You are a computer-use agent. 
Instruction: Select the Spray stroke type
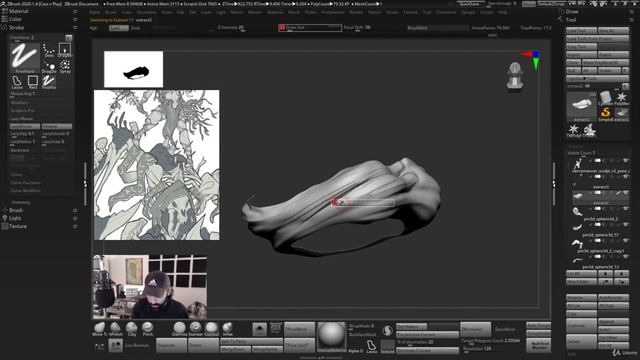[65, 67]
